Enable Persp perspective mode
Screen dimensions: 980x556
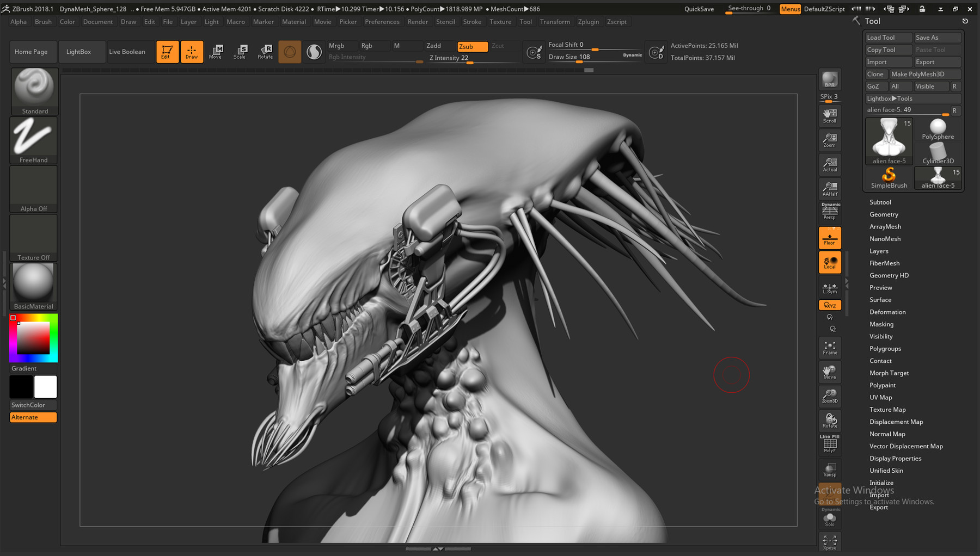pos(829,211)
